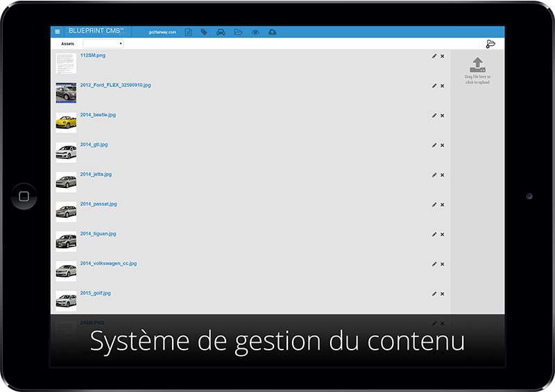
Task: Open the 2014_passat.jpg file link
Action: [x=99, y=204]
